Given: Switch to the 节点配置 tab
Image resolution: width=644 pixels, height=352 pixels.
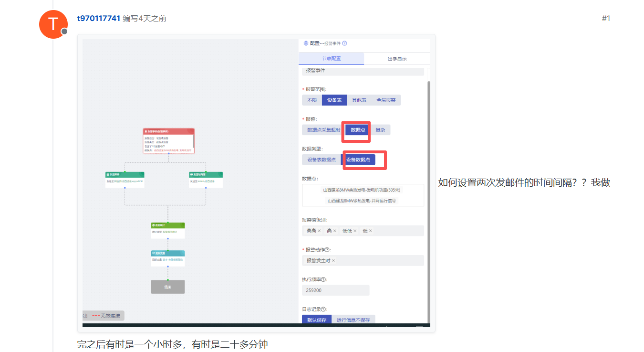Looking at the screenshot, I should tap(331, 59).
